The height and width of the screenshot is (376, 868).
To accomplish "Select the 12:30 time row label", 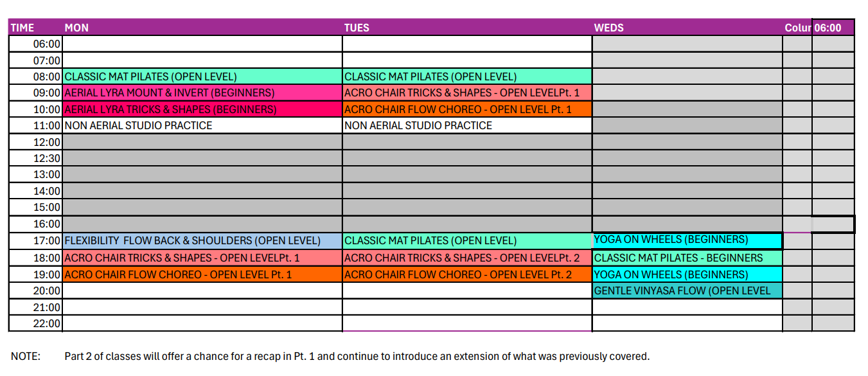I will (x=35, y=158).
